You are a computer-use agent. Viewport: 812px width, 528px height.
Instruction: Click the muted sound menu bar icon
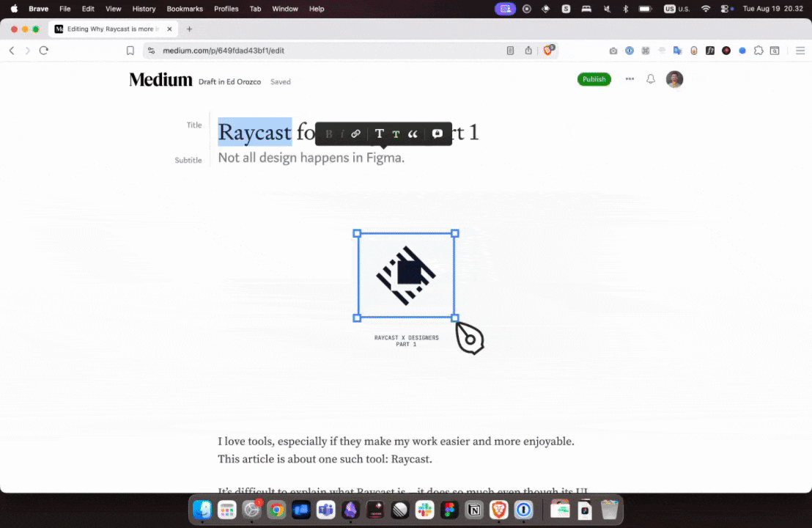(x=606, y=9)
